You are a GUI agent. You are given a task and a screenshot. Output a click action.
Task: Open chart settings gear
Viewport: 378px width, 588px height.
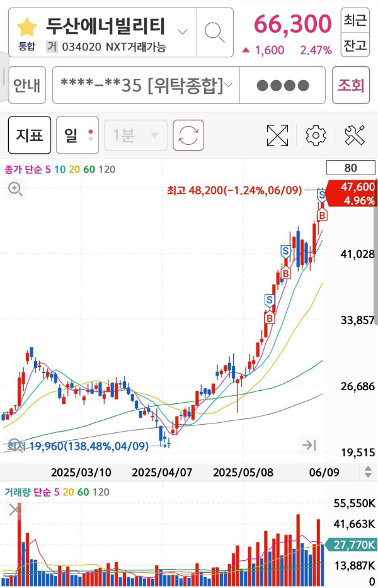tap(316, 135)
